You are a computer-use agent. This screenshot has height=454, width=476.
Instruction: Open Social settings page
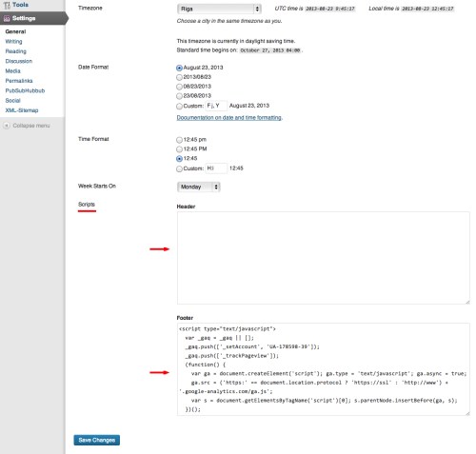12,100
